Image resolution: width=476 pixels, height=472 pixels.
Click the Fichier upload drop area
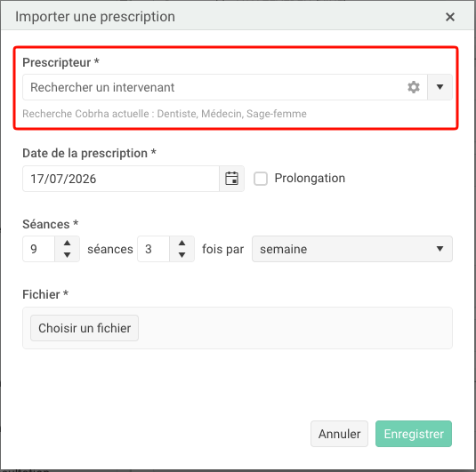[238, 328]
